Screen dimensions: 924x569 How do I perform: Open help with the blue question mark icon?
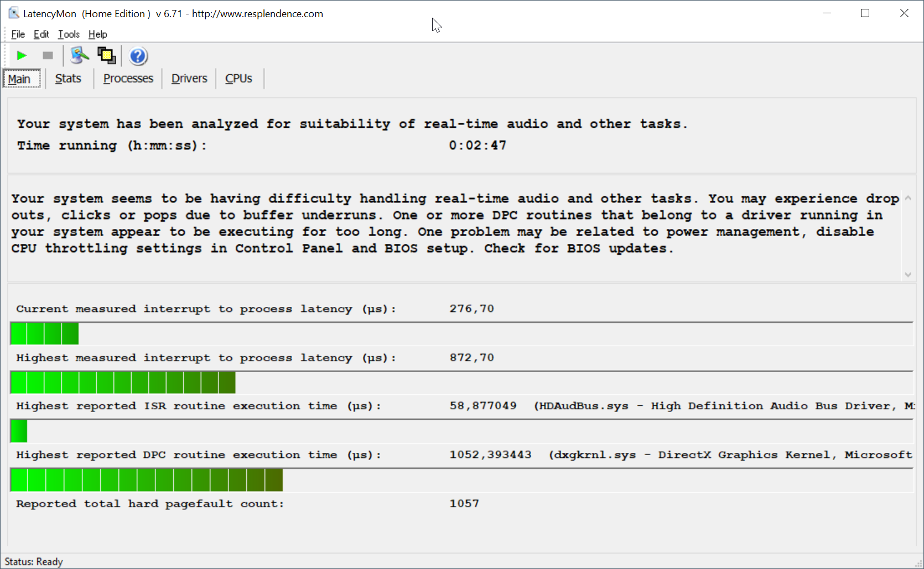tap(138, 56)
